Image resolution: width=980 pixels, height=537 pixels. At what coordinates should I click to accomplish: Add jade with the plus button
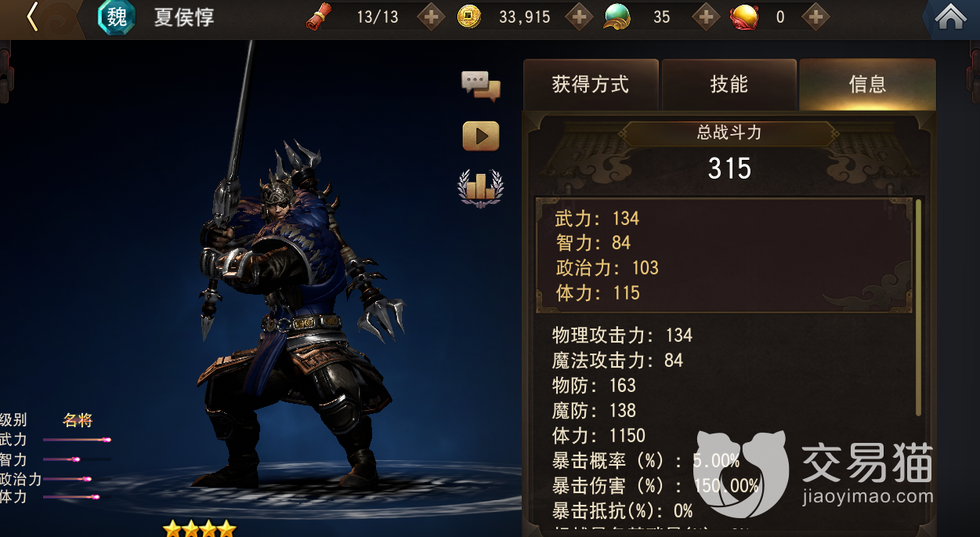[x=706, y=16]
